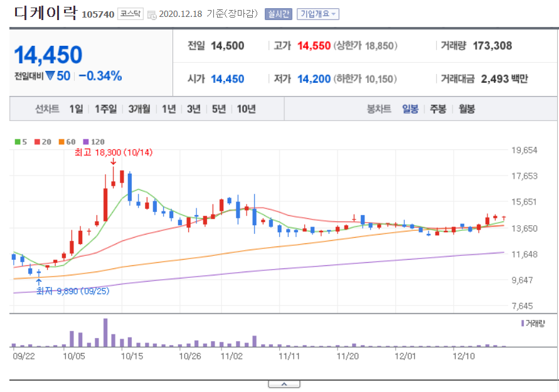Click the 최고 18,300 (10/14) marker
The width and height of the screenshot is (559, 392).
click(114, 152)
